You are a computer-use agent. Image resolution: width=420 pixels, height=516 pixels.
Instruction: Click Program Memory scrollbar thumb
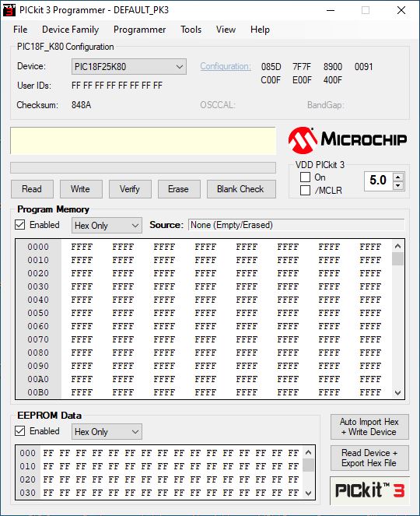(397, 258)
